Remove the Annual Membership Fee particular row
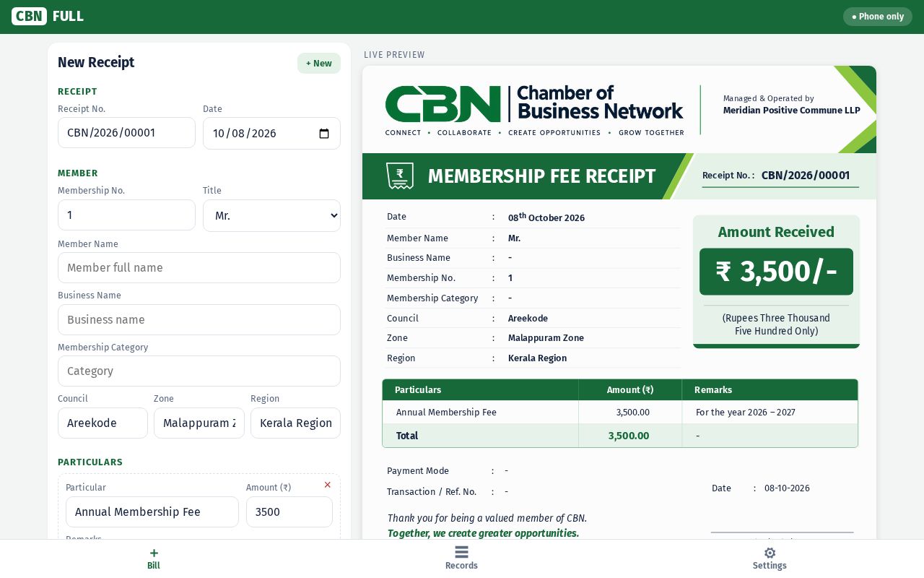The width and height of the screenshot is (924, 578). (327, 485)
